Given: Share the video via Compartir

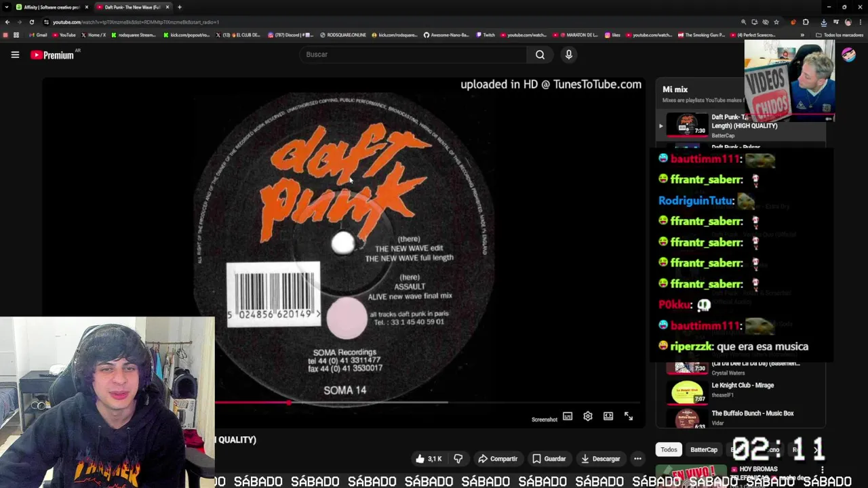Looking at the screenshot, I should (x=498, y=459).
